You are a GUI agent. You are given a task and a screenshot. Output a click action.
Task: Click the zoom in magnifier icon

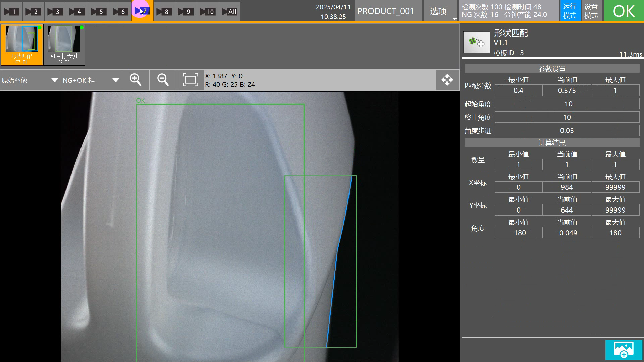coord(136,80)
